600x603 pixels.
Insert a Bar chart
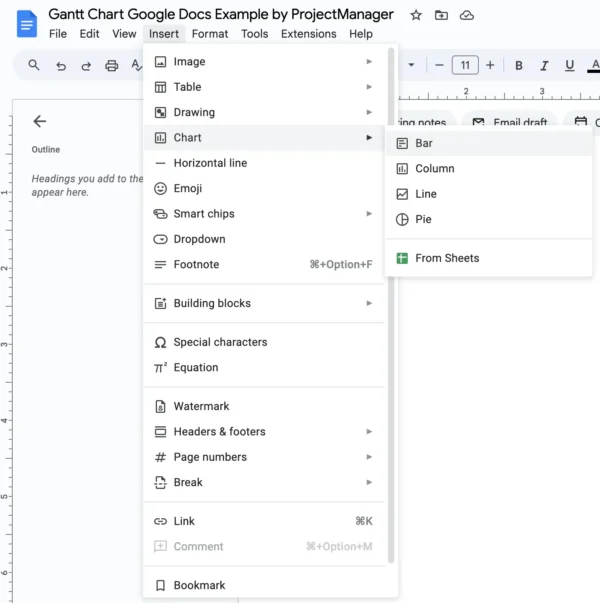pyautogui.click(x=488, y=143)
